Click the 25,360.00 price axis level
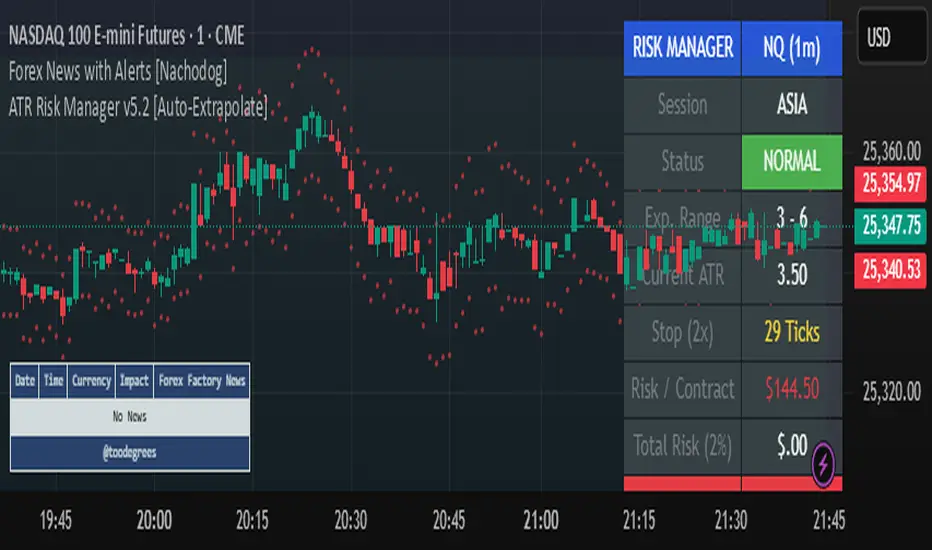Viewport: 932px width, 550px height. click(x=892, y=152)
